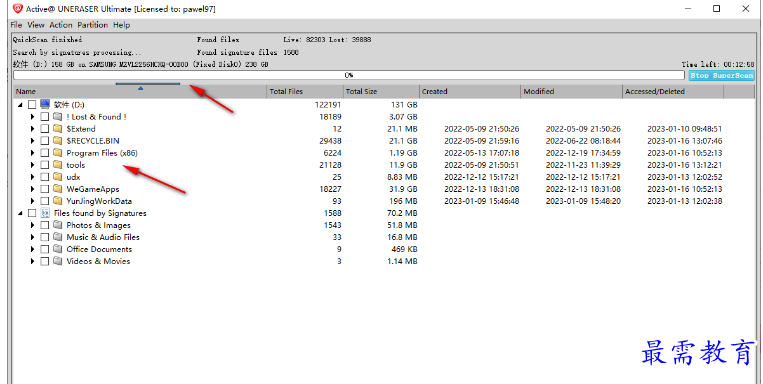Expand the Music & Audio Files group
The width and height of the screenshot is (763, 384).
click(x=33, y=237)
